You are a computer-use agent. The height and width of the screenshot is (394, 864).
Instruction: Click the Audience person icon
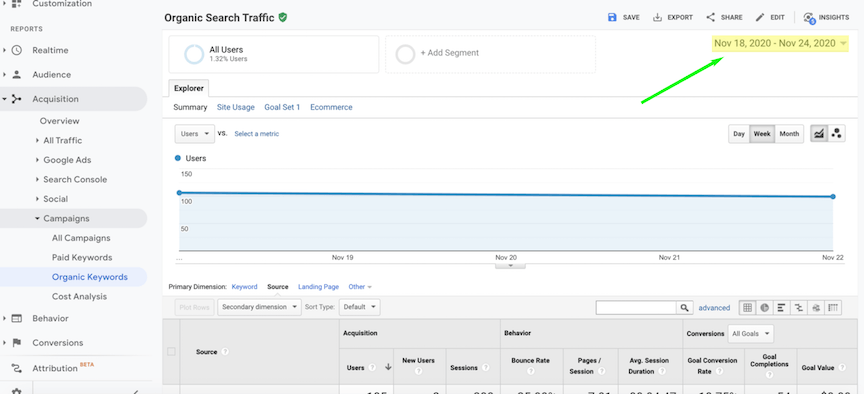click(17, 74)
